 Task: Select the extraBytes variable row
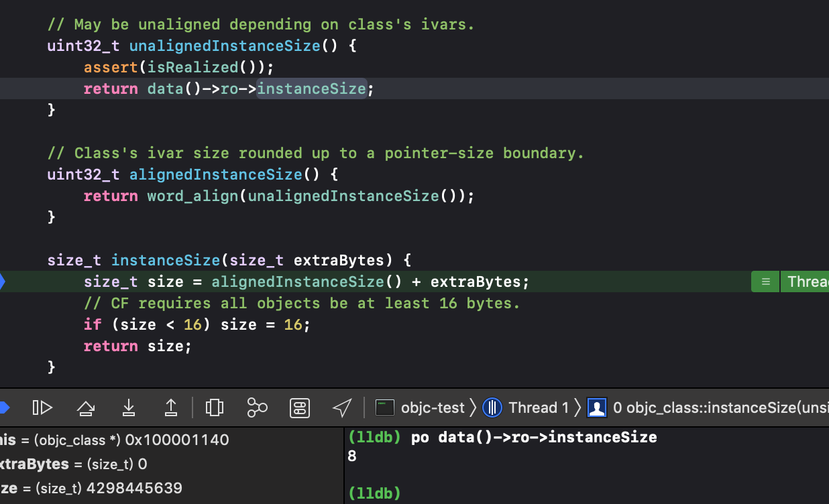coord(172,464)
